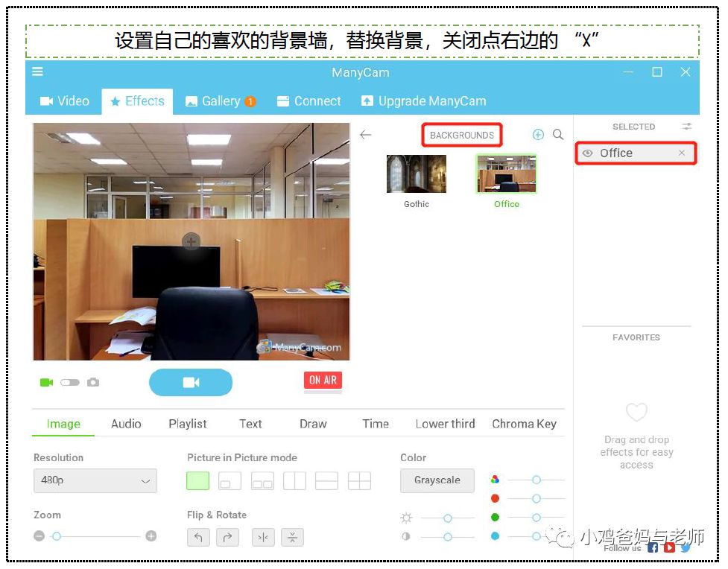The width and height of the screenshot is (728, 569).
Task: Click the snapshot camera icon
Action: 93,382
